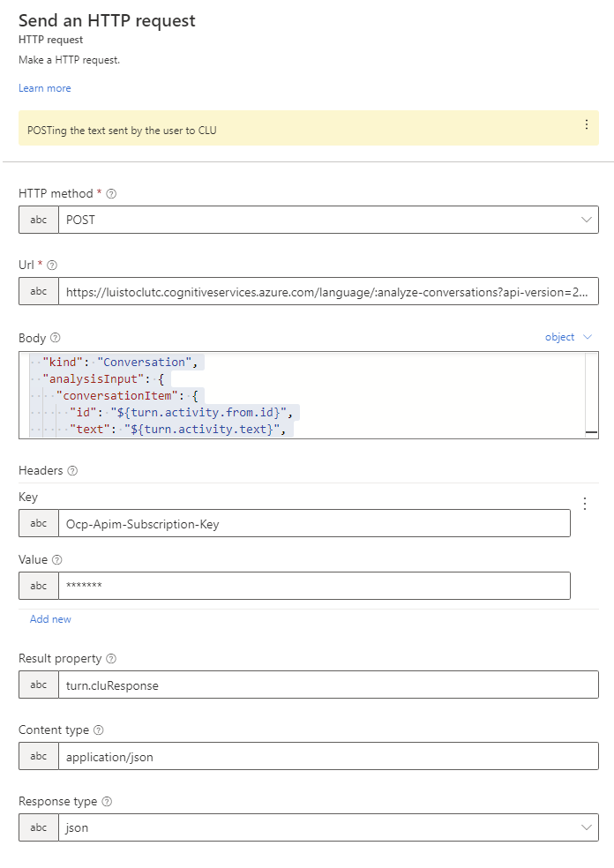Show help tooltip for Url
The image size is (614, 868).
pyautogui.click(x=52, y=266)
